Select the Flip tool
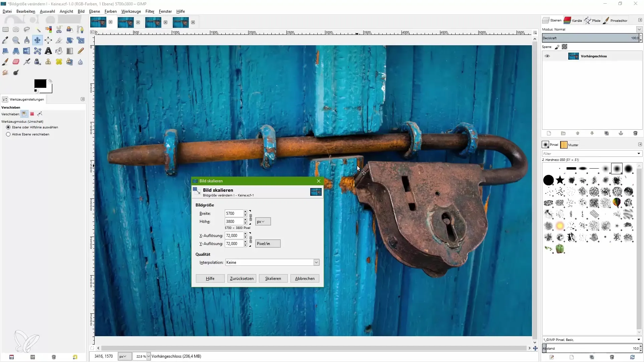 pyautogui.click(x=27, y=51)
